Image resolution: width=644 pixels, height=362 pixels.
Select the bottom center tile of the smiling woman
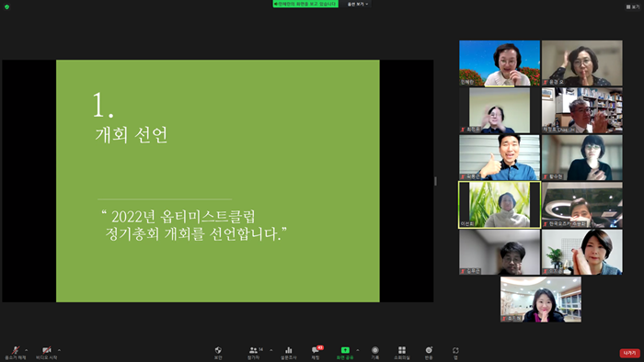[x=541, y=300]
